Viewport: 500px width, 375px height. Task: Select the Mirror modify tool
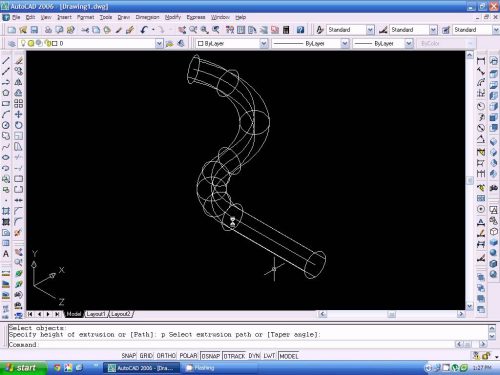click(x=18, y=82)
